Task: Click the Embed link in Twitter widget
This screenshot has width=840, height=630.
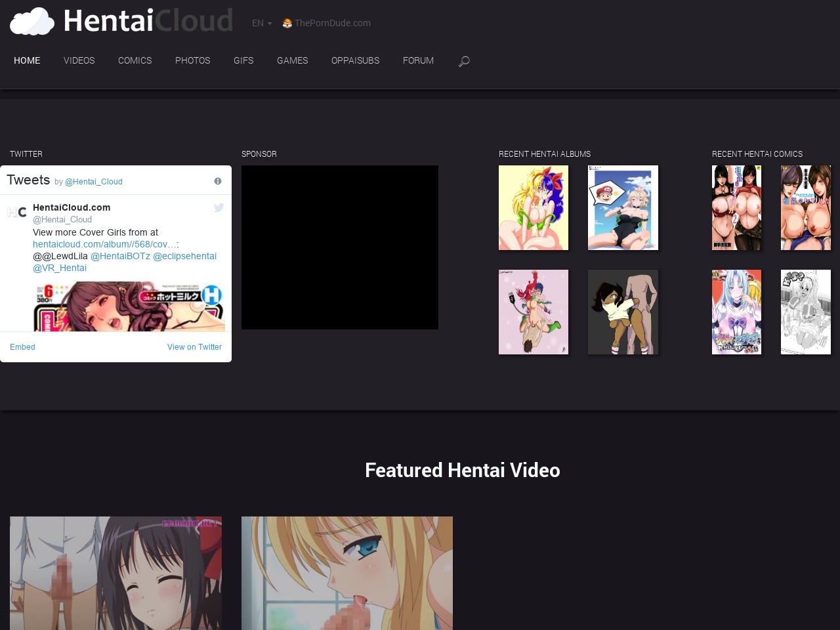Action: pos(22,347)
